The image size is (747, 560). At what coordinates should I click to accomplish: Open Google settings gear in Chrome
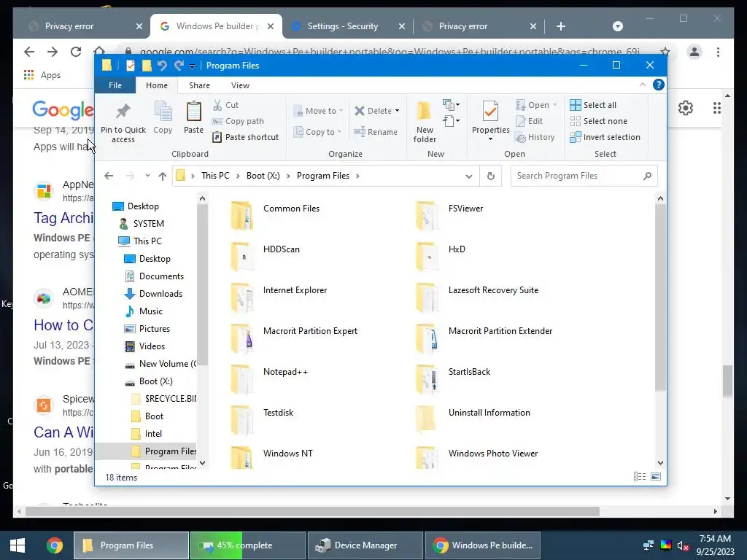click(686, 108)
